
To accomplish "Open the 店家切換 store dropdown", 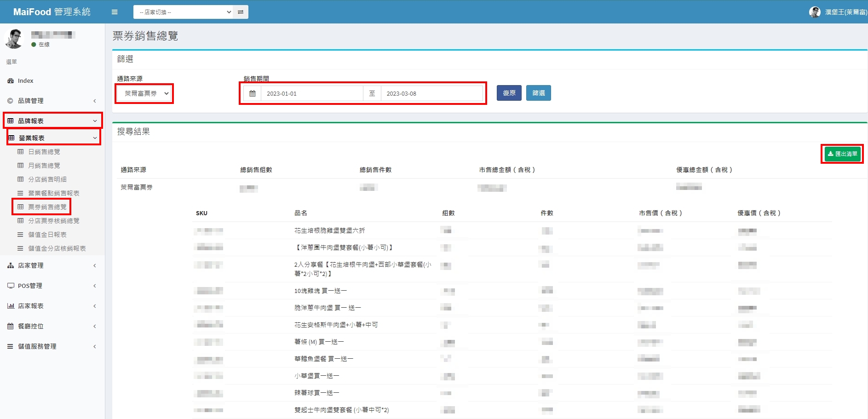I will (x=184, y=12).
